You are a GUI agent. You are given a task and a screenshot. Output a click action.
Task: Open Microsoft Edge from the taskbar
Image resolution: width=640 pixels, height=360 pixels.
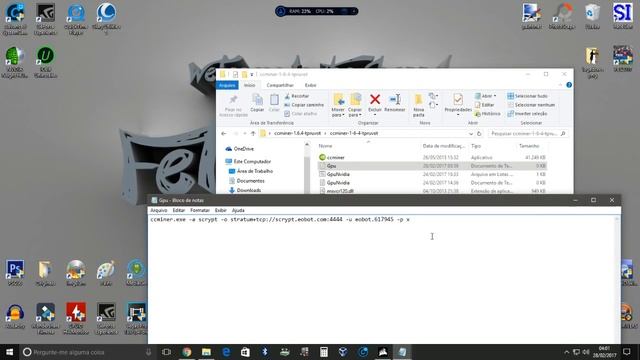point(226,352)
